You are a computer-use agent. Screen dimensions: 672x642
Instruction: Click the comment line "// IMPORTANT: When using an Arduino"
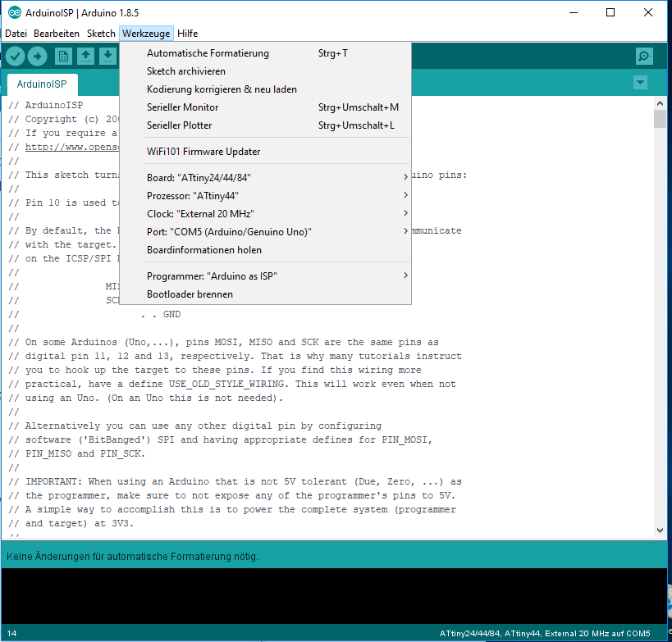pos(235,481)
